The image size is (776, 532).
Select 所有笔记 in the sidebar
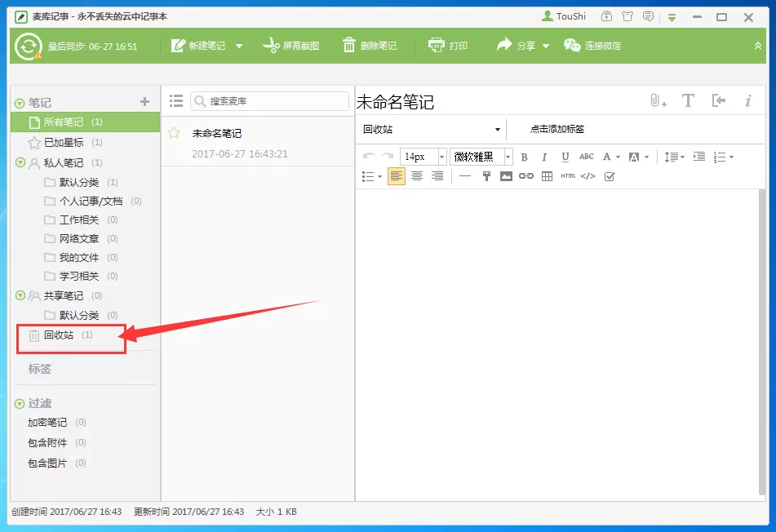click(x=85, y=122)
